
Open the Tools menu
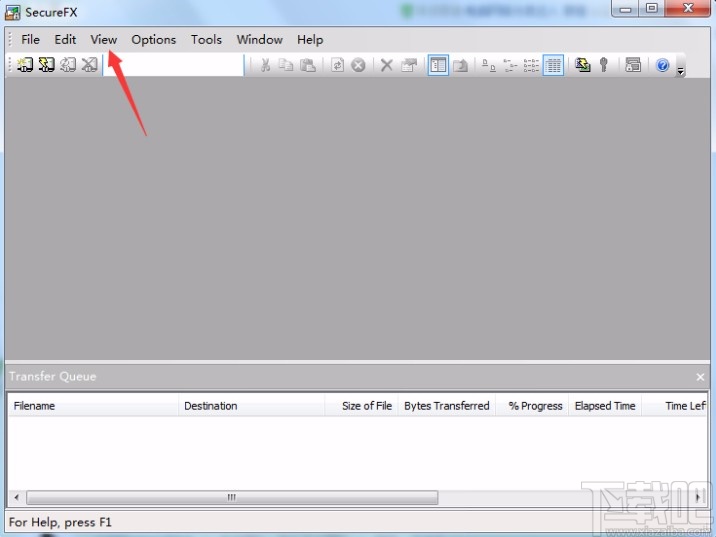click(x=206, y=40)
